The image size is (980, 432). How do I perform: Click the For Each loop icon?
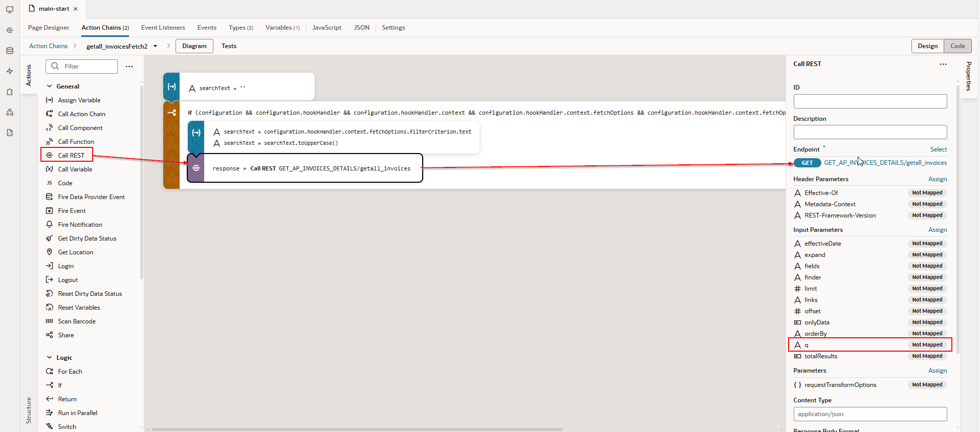tap(50, 372)
